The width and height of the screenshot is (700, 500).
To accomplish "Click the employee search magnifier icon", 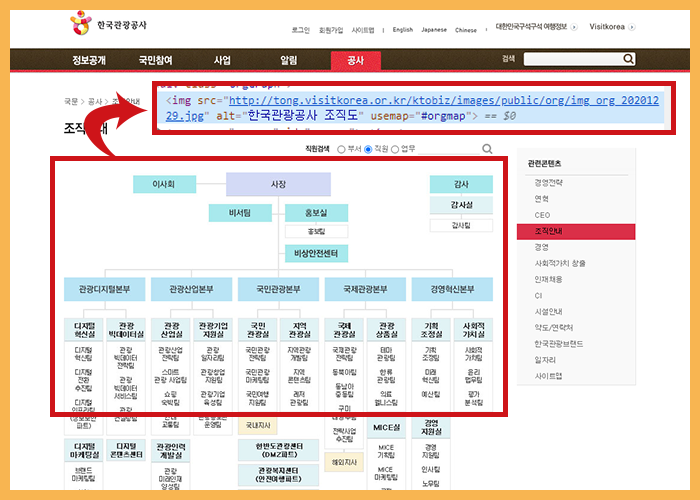I will tap(487, 149).
